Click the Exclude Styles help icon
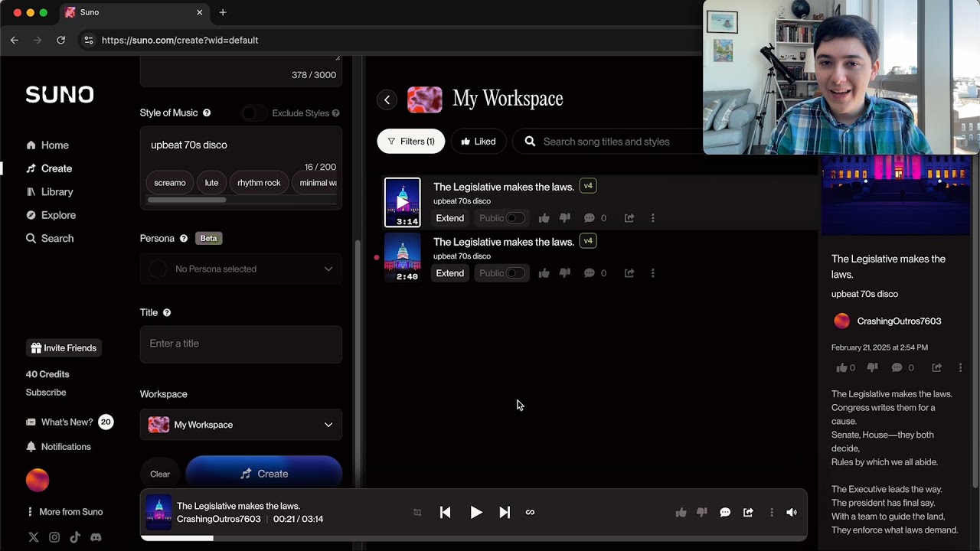The image size is (980, 551). pyautogui.click(x=335, y=113)
